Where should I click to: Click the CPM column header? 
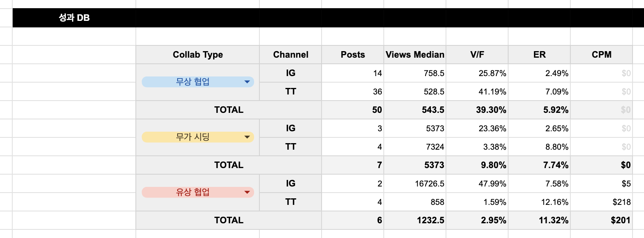pyautogui.click(x=601, y=55)
